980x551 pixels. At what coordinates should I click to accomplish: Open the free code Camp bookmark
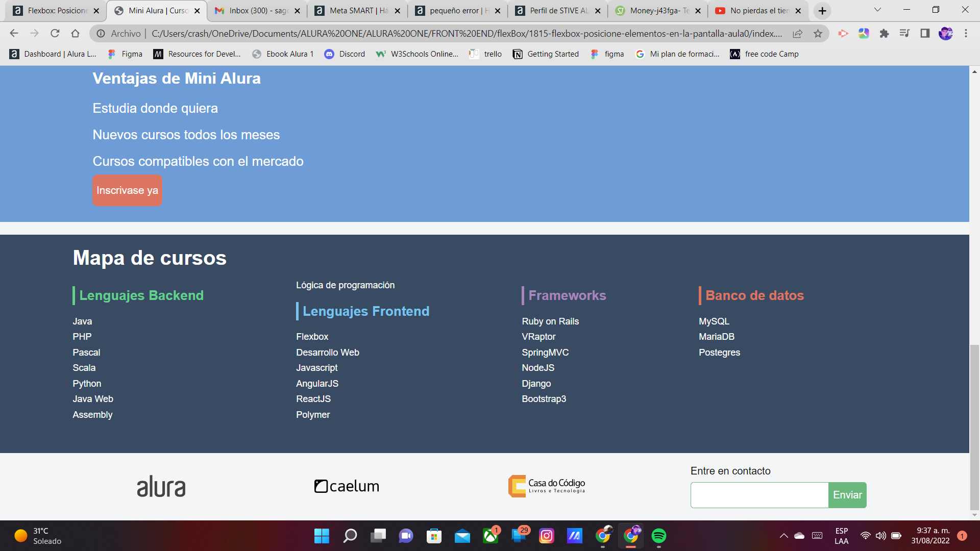[764, 54]
